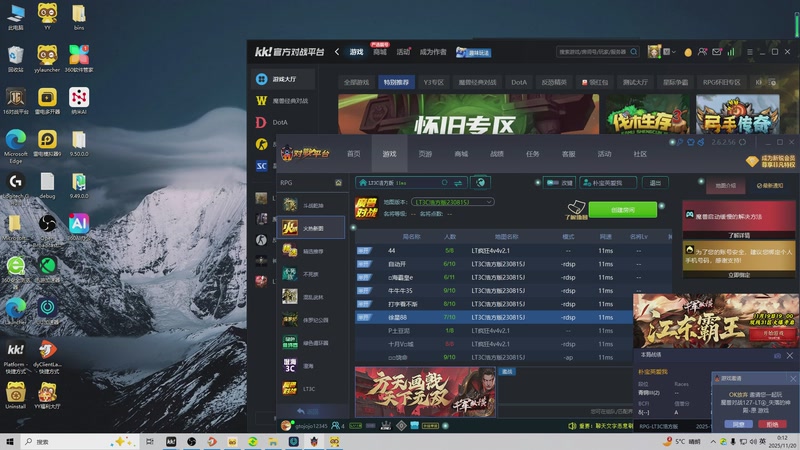Select 游戏大厅 in KK sidebar

283,79
